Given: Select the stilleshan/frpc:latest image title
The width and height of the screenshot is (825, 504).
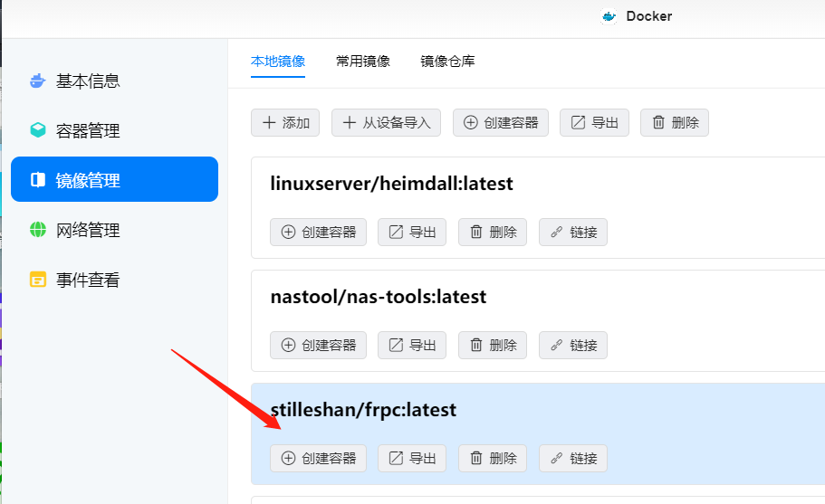Looking at the screenshot, I should [x=363, y=409].
